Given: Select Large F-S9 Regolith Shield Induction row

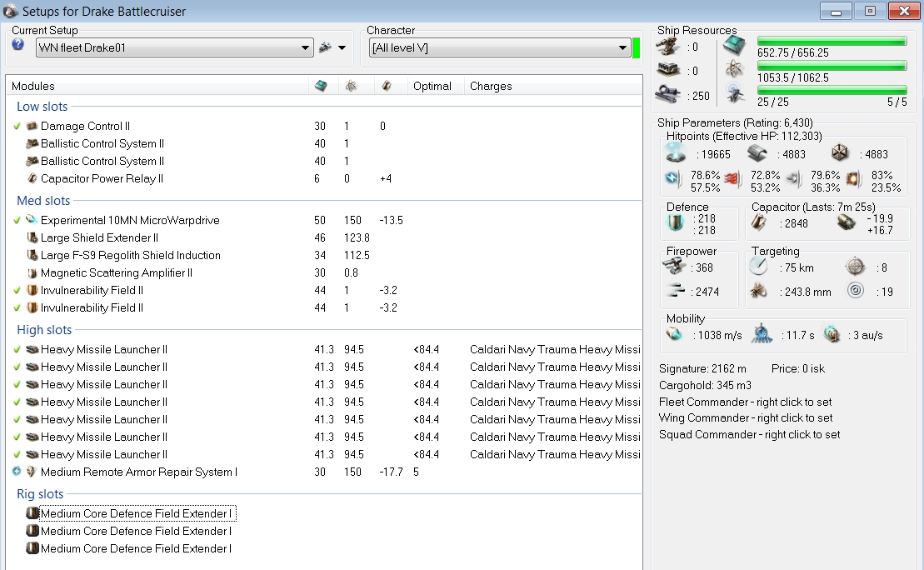Looking at the screenshot, I should [324, 255].
